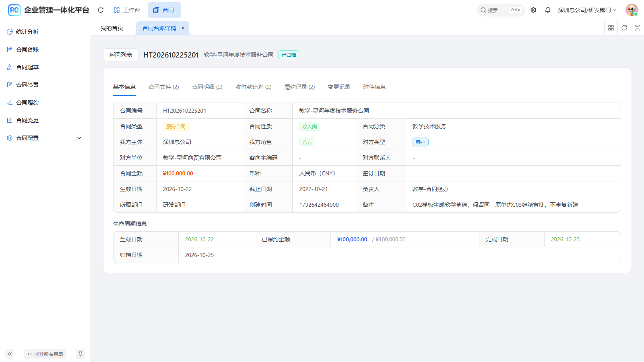Click the contract amount ¥100,000.00 in red
This screenshot has height=362, width=644.
click(x=178, y=173)
